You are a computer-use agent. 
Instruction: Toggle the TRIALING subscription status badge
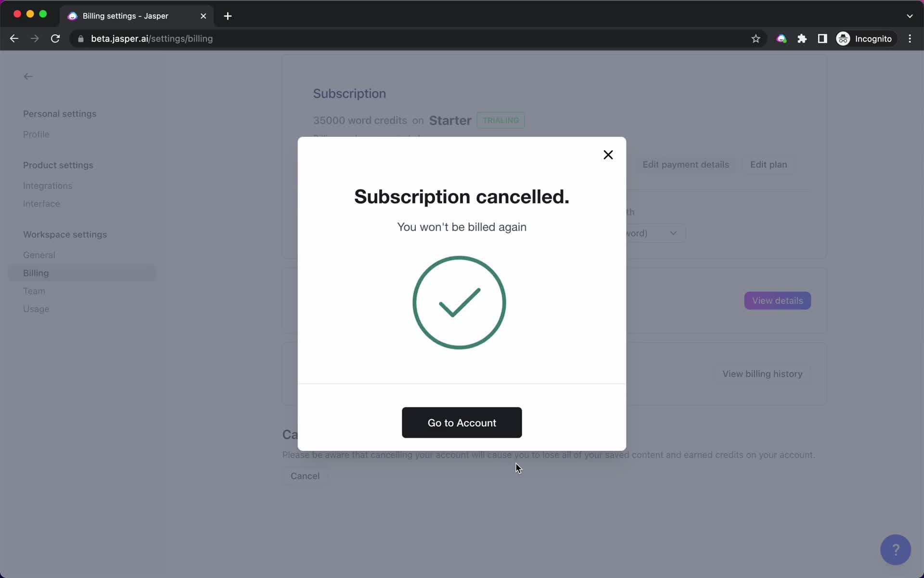pos(500,120)
